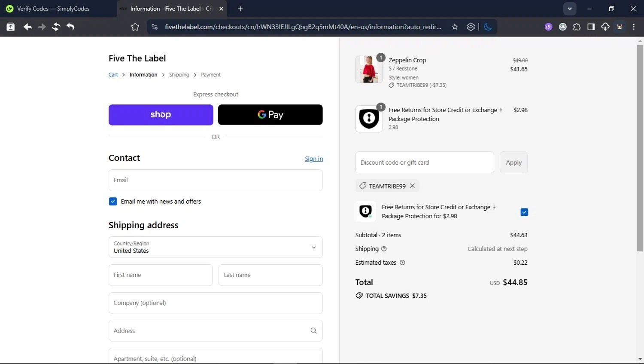Remove the TEAMTRIBE99 discount code
The image size is (644, 364).
pos(412,186)
